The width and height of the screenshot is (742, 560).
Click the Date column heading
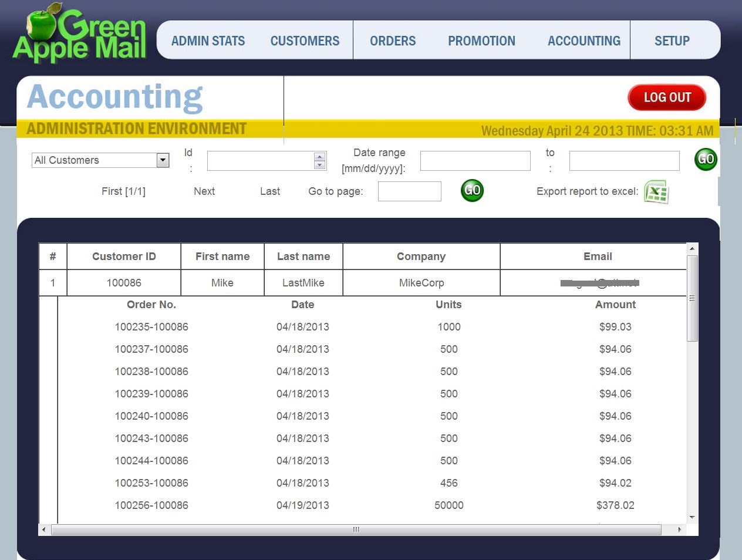pos(303,305)
